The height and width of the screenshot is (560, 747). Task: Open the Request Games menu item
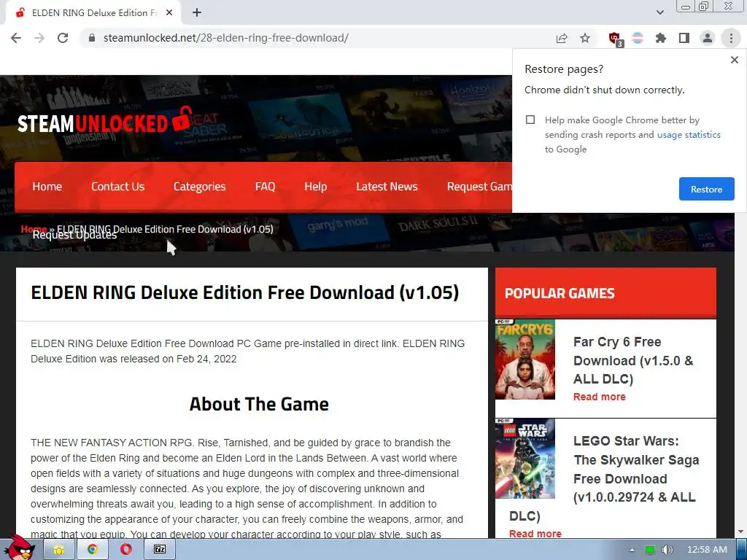[x=479, y=187]
